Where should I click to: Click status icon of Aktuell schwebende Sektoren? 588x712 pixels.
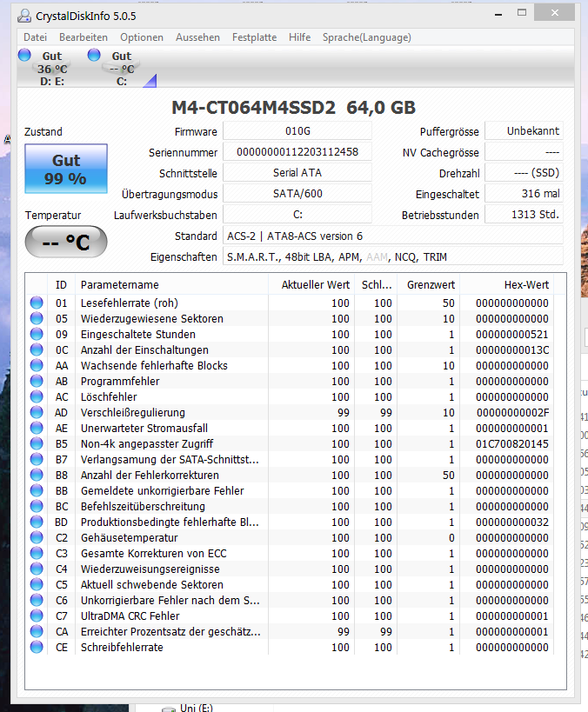pos(37,584)
